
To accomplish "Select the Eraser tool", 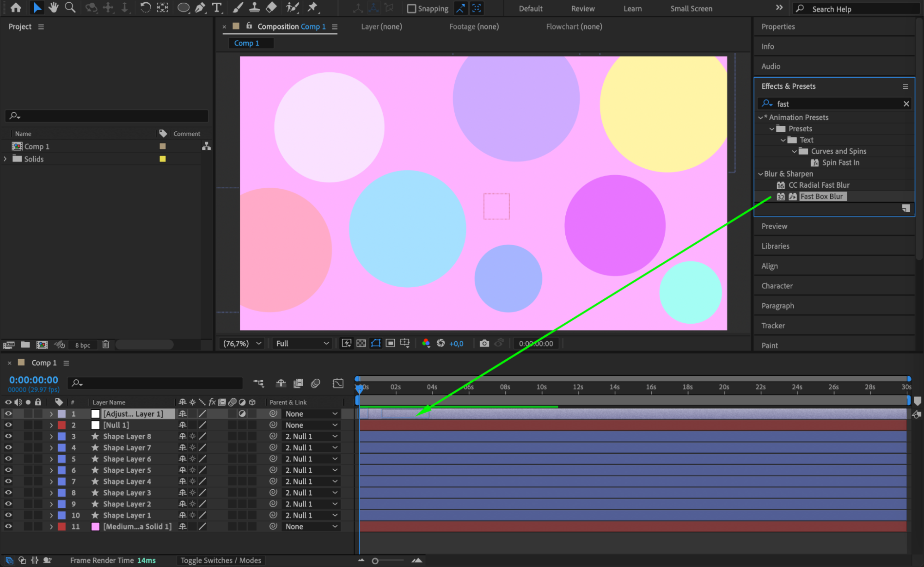I will point(272,7).
